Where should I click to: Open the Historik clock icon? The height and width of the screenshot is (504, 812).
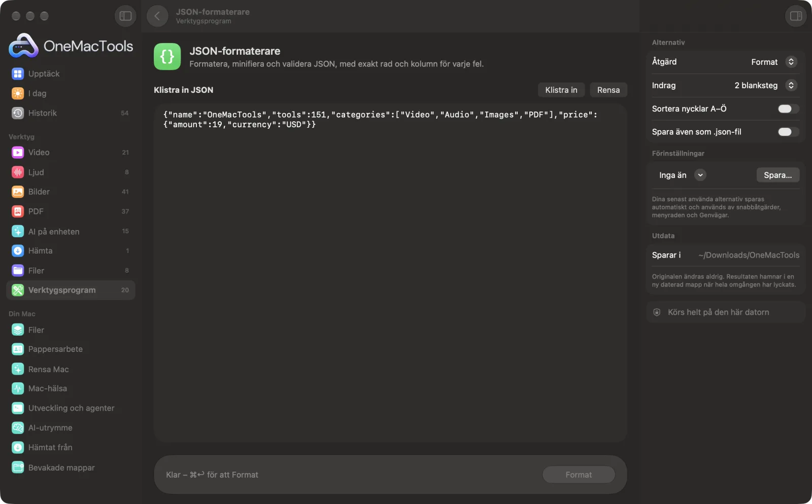point(18,113)
